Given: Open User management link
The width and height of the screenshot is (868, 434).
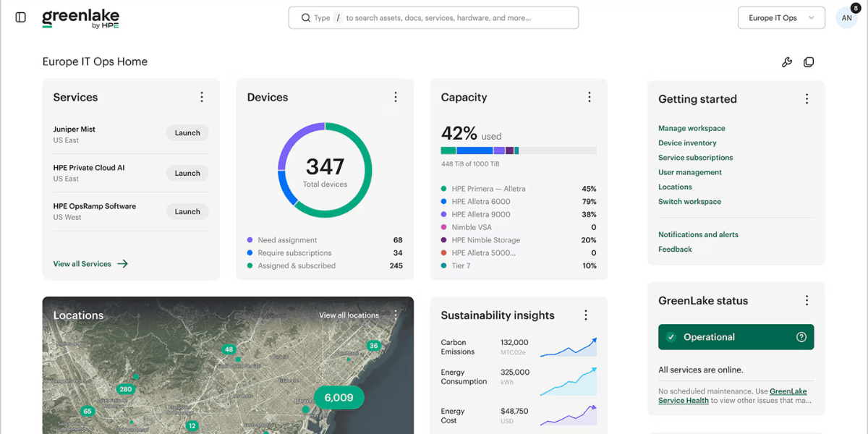Looking at the screenshot, I should coord(690,172).
